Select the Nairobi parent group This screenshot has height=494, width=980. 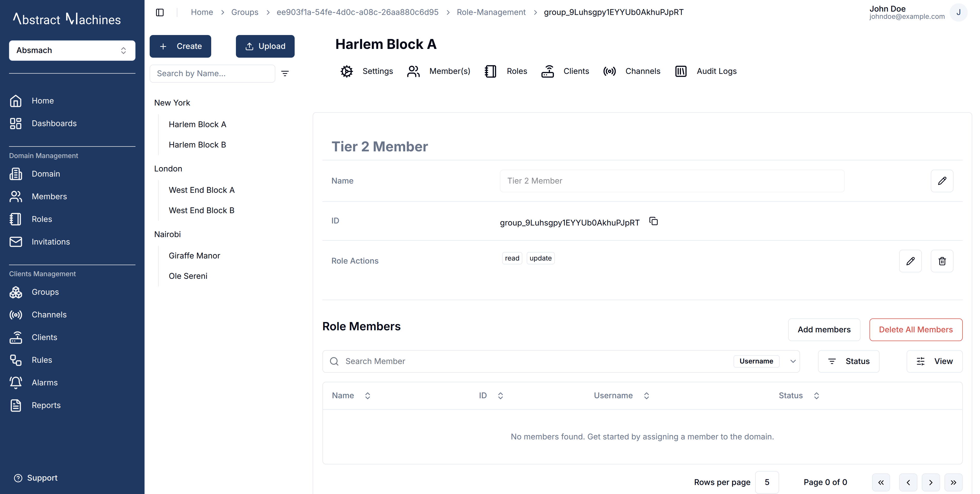point(167,234)
